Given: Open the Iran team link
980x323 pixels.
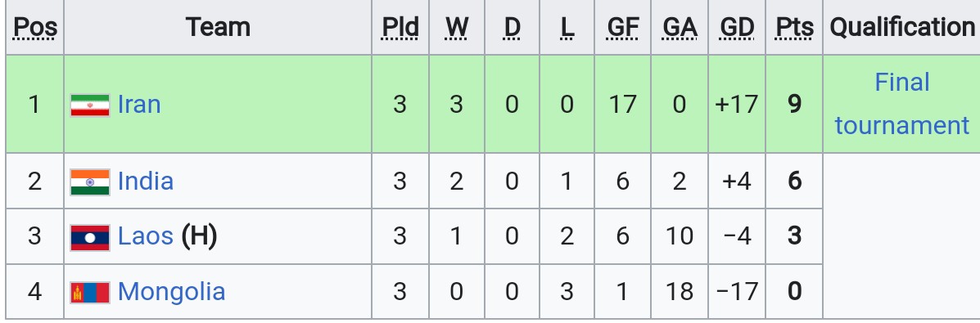Looking at the screenshot, I should [x=139, y=105].
